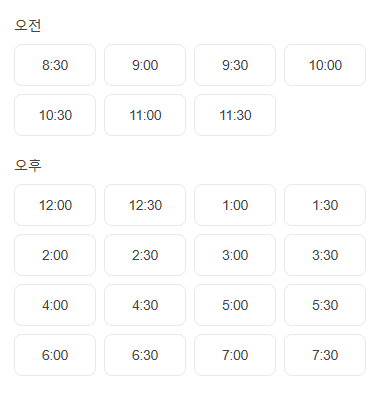This screenshot has height=397, width=376.
Task: Select the 6:00 evening slot
Action: 55,355
